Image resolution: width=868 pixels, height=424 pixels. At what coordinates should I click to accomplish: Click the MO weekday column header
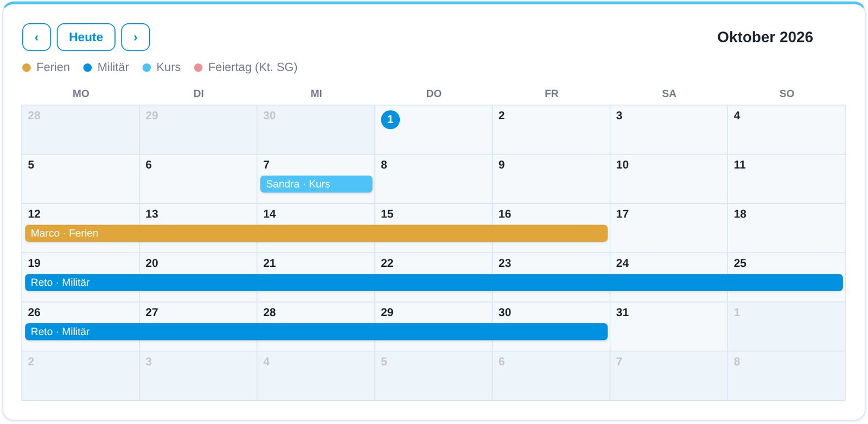(x=81, y=93)
